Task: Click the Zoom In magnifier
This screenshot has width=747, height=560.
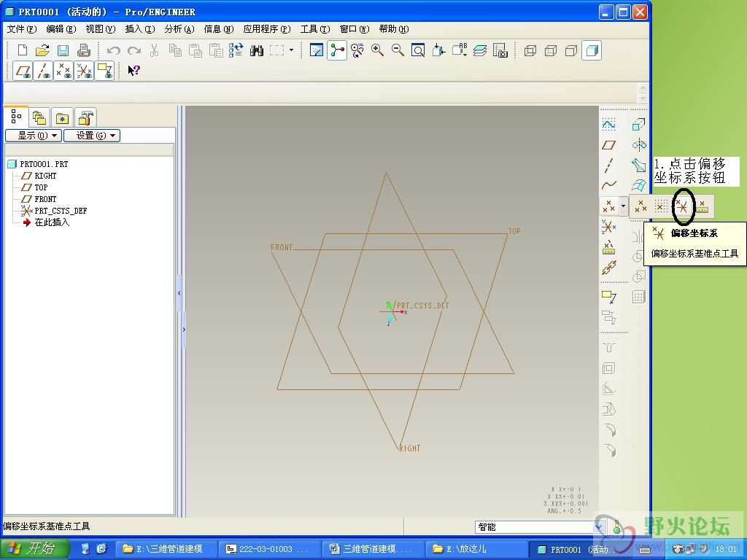Action: (377, 50)
